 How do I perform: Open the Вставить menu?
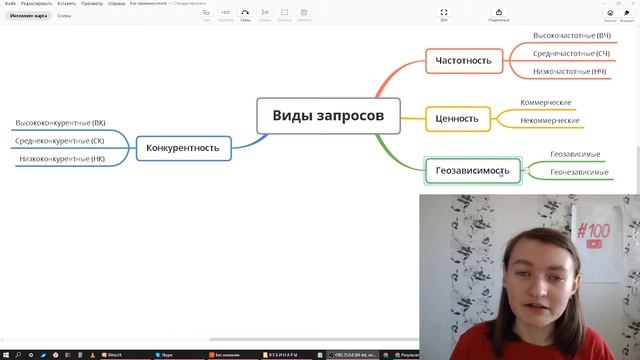67,3
